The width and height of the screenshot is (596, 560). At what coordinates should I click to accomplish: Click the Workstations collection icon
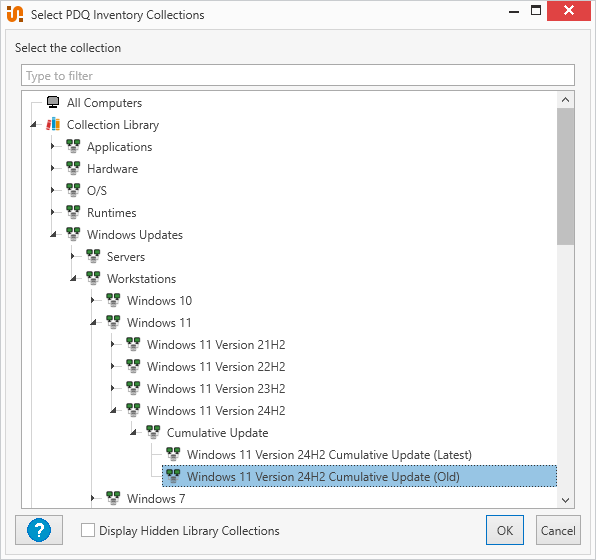[93, 278]
